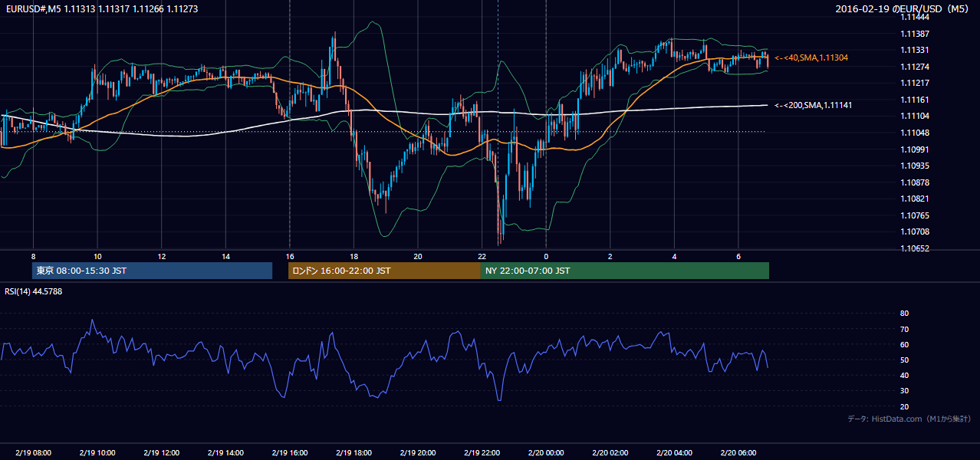Click price axis value 1.11387

915,34
